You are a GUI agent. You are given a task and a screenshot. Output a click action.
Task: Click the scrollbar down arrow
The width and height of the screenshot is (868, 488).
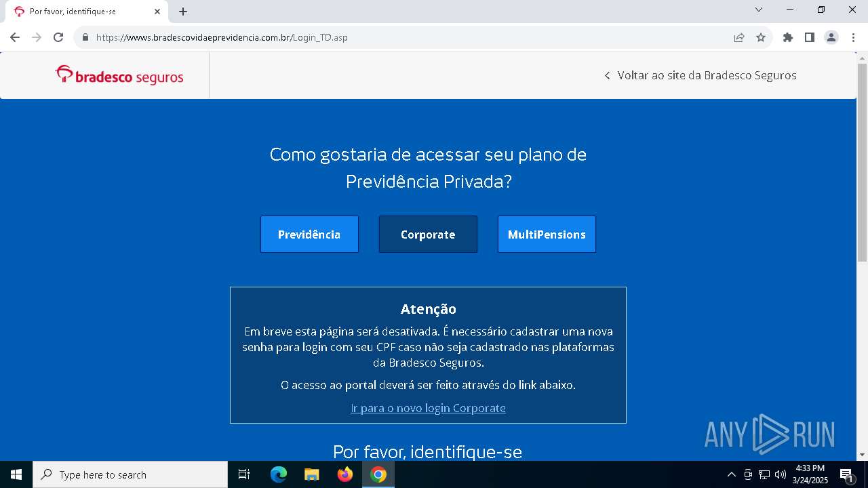tap(862, 455)
